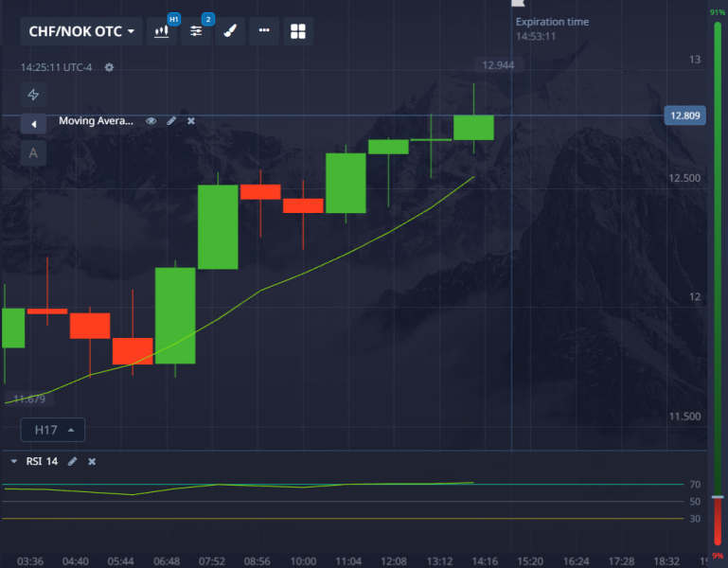Screen dimensions: 728x568
Task: Click the trader sentiment bar slider handle
Action: coord(718,497)
